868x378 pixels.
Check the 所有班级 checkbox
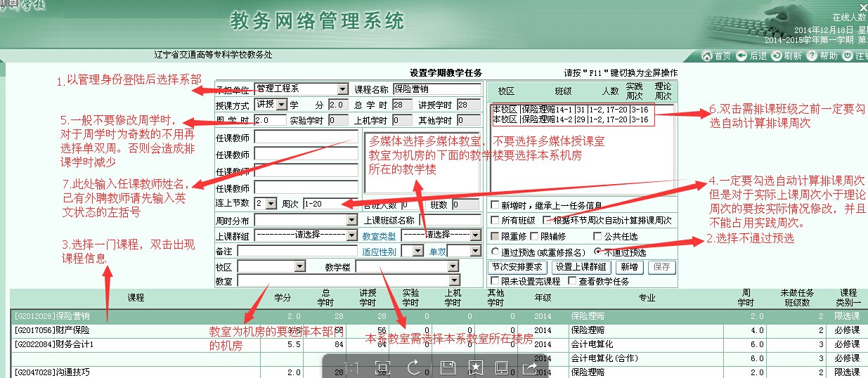tap(495, 221)
